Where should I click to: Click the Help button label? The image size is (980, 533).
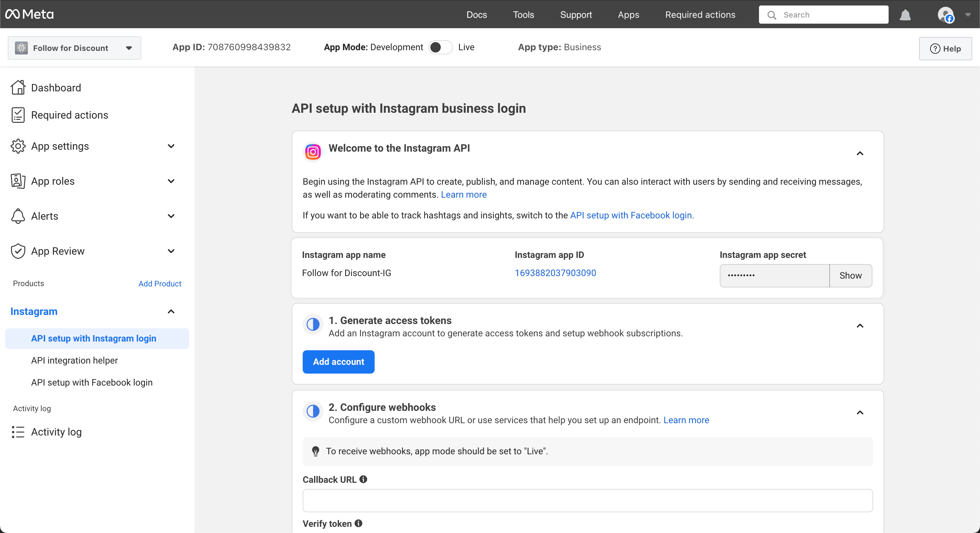(x=952, y=49)
